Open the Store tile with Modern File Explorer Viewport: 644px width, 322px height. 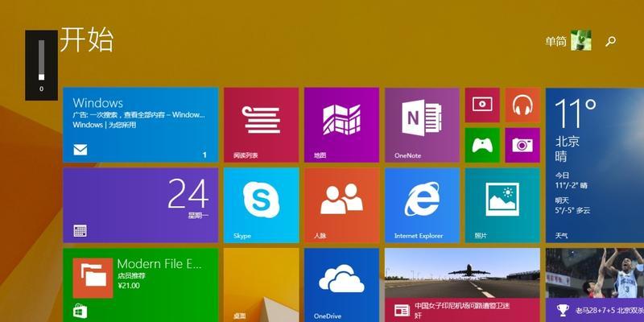[140, 285]
